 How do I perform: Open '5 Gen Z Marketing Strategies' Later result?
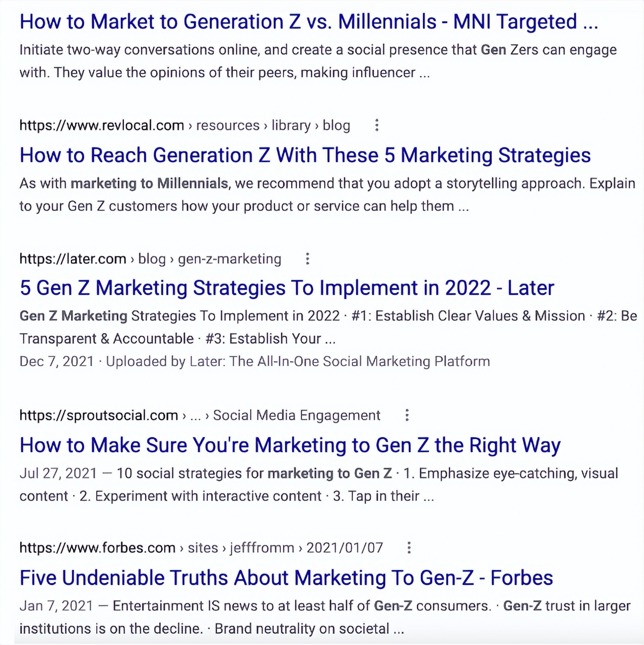coord(287,288)
